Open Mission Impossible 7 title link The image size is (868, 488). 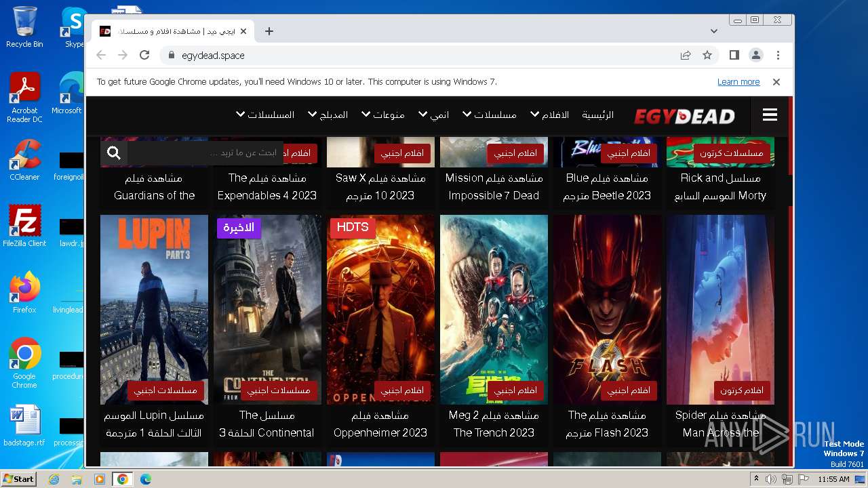(x=494, y=187)
